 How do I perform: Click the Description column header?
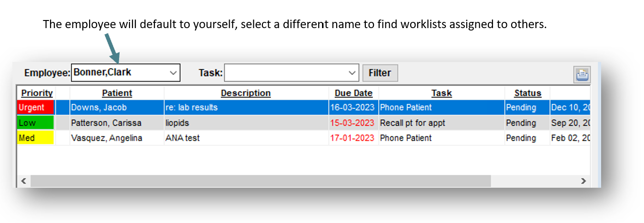click(245, 93)
